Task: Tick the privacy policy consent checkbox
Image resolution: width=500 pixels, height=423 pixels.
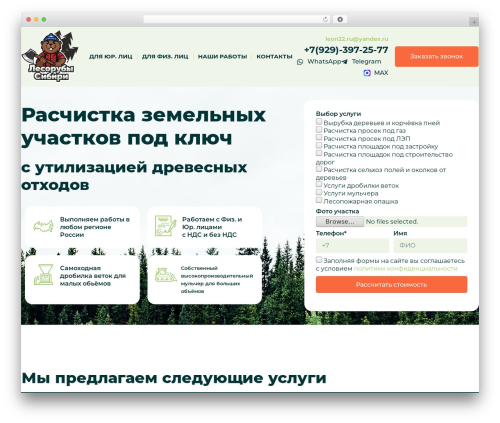Action: [x=319, y=260]
